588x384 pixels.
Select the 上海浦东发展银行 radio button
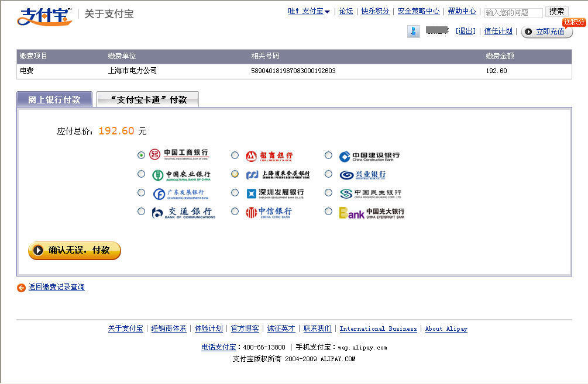[x=235, y=174]
